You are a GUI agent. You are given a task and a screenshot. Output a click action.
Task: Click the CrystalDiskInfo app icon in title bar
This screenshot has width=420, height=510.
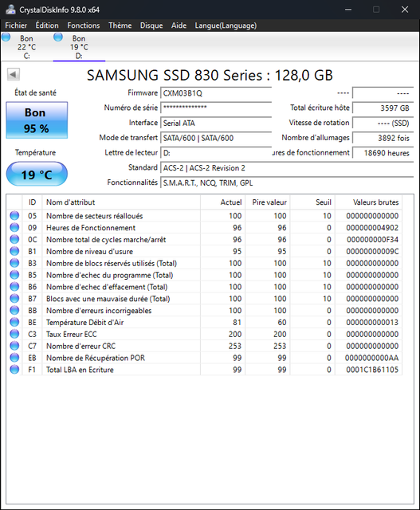[10, 10]
